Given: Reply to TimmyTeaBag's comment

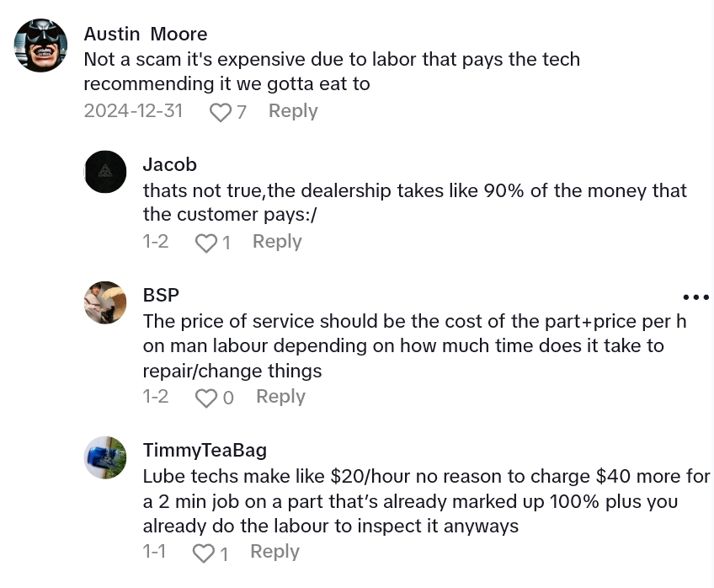Looking at the screenshot, I should [x=274, y=552].
